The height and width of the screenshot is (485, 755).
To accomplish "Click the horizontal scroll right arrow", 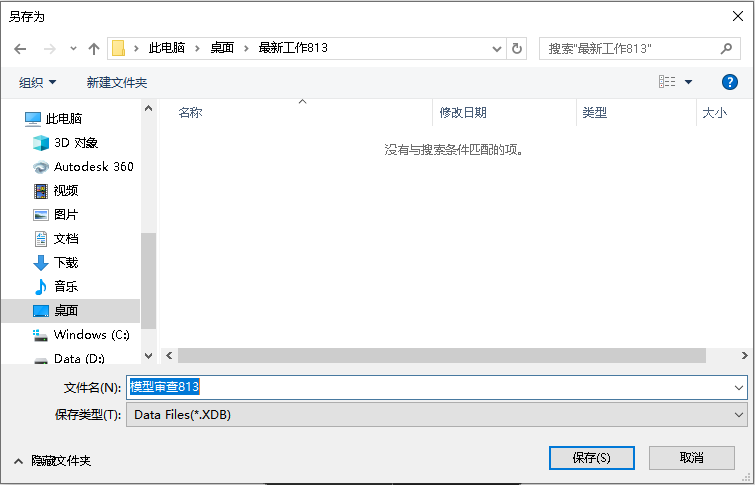I will [x=744, y=356].
